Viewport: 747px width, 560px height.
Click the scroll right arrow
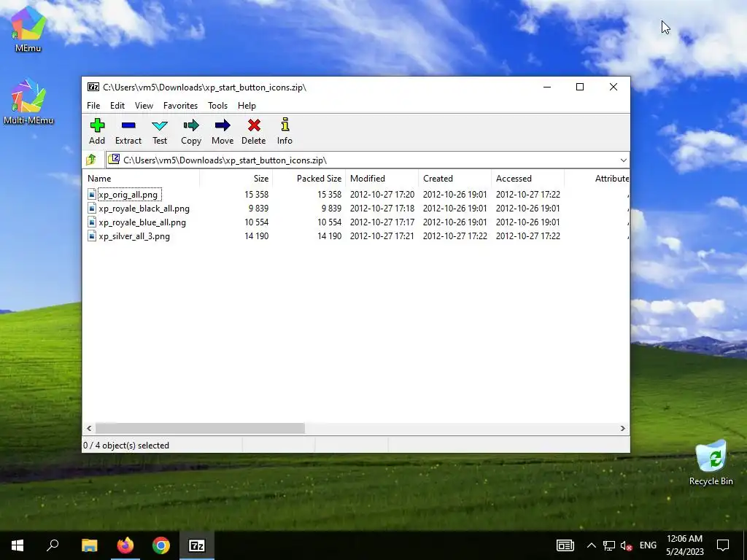pyautogui.click(x=623, y=428)
